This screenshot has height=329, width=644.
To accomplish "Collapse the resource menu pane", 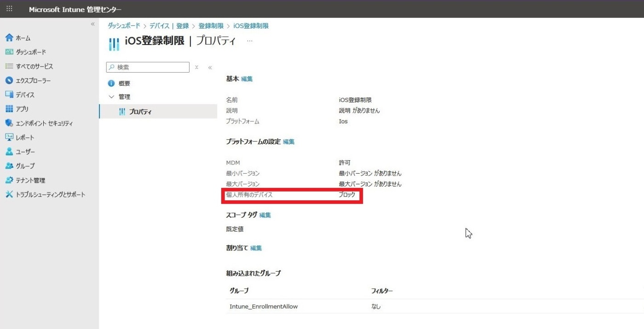I will (210, 67).
